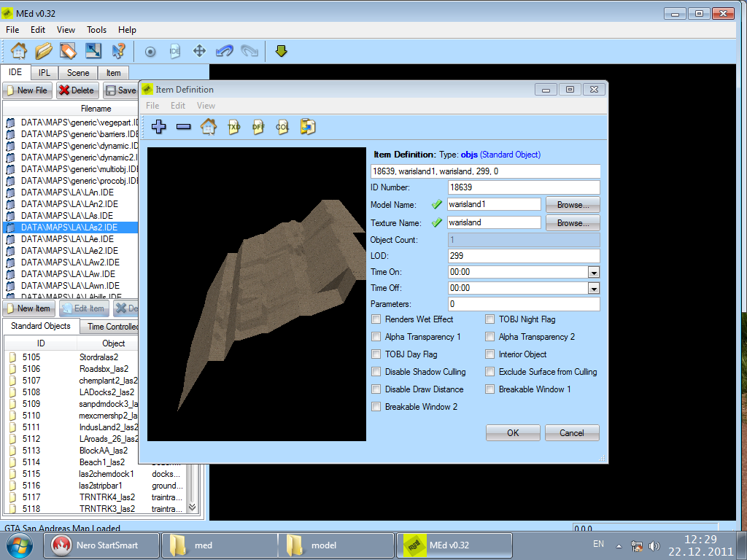Click the house icon in Item Definition toolbar
This screenshot has width=747, height=560.
(209, 127)
